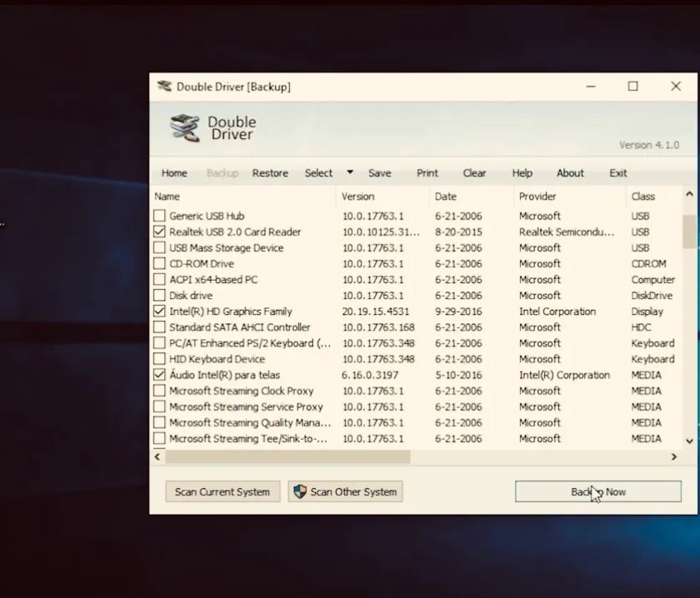The image size is (700, 598).
Task: Open the Select dropdown arrow
Action: click(350, 172)
